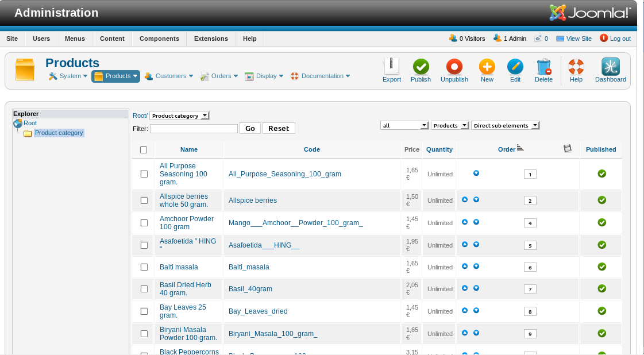Move Bay Leaves down in order

click(x=476, y=311)
